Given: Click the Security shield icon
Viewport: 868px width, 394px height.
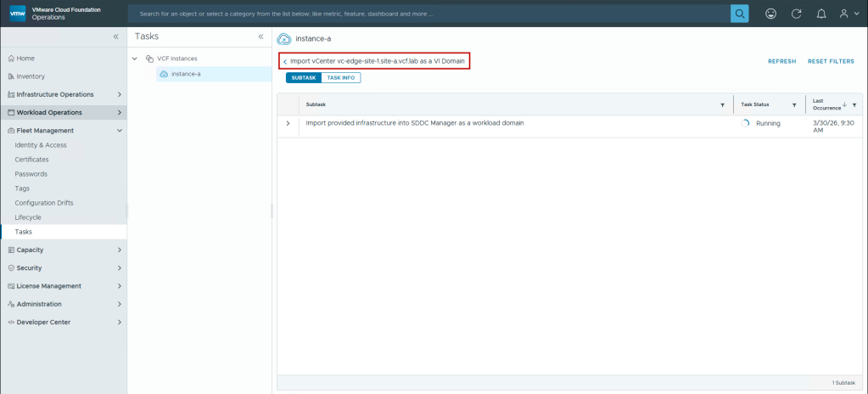Looking at the screenshot, I should [x=11, y=268].
